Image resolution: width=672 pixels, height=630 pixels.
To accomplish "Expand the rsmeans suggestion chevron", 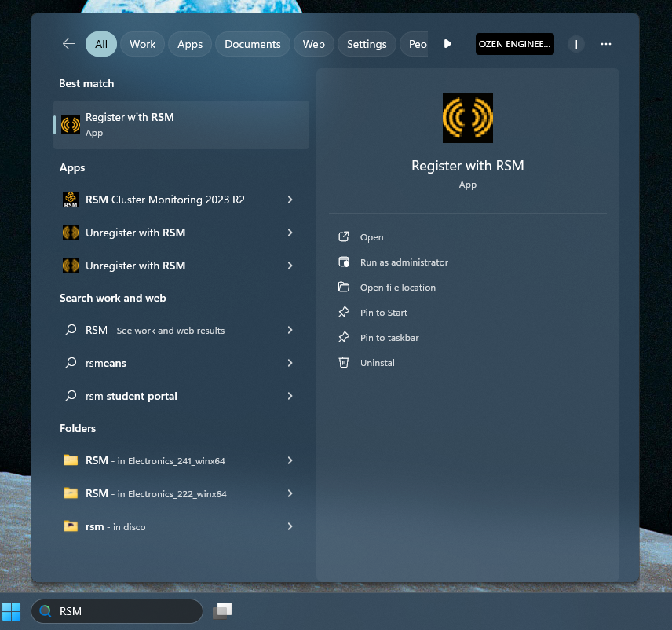I will [x=290, y=363].
